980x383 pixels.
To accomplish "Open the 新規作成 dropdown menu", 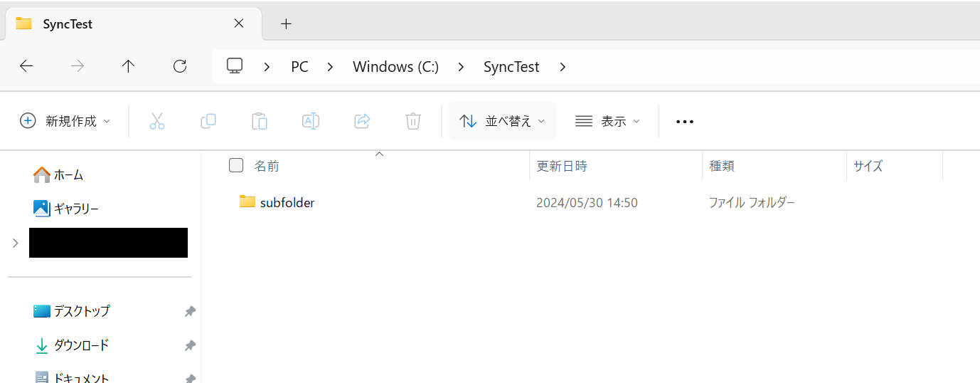I will click(65, 121).
